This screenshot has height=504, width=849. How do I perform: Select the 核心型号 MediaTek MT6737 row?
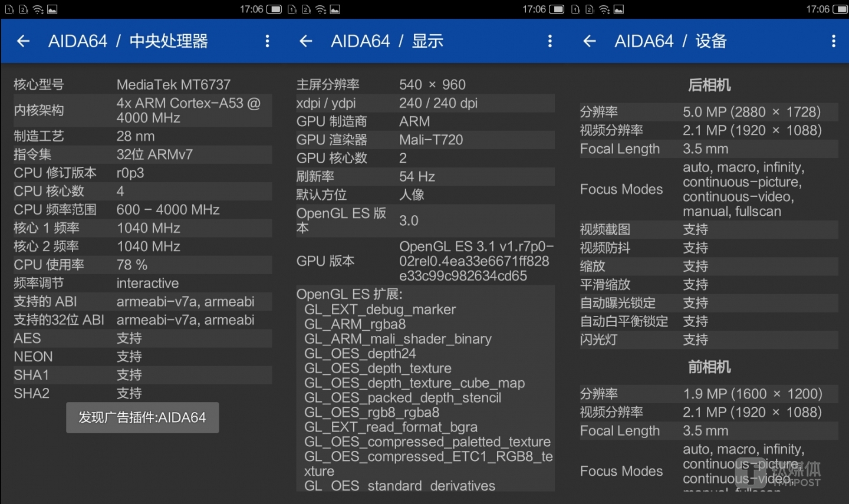tap(141, 85)
